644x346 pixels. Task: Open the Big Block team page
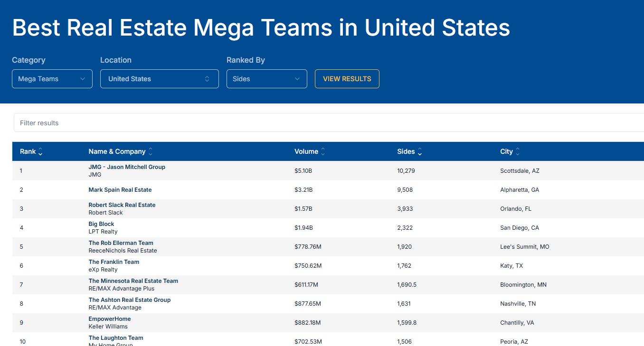[101, 224]
